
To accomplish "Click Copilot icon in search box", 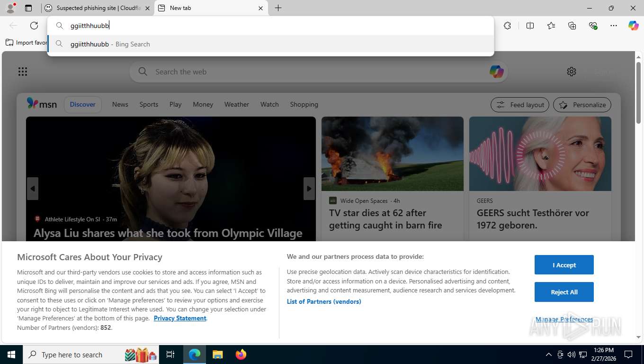I will tap(496, 72).
